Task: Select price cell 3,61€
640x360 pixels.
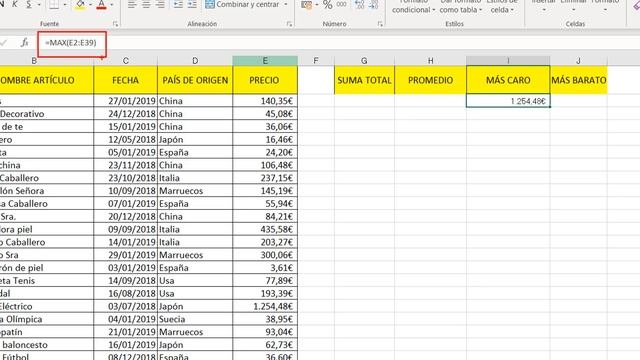Action: 265,268
